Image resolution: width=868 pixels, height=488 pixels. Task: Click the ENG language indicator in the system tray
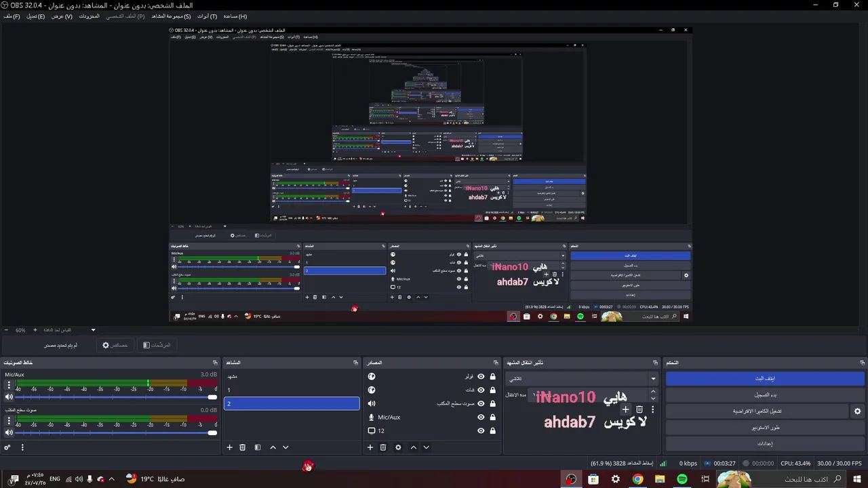55,479
